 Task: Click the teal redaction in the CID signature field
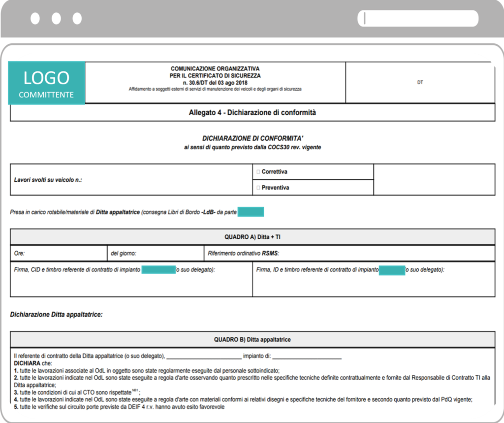(158, 270)
